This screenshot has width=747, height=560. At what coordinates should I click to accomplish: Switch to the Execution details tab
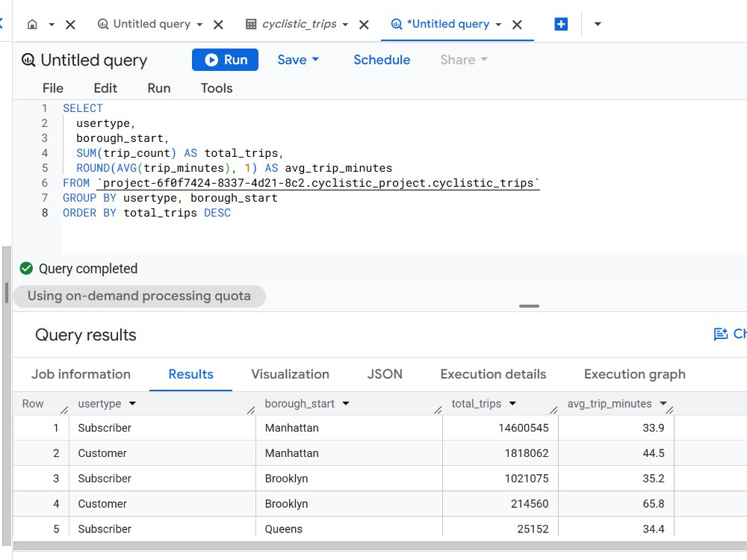coord(493,374)
